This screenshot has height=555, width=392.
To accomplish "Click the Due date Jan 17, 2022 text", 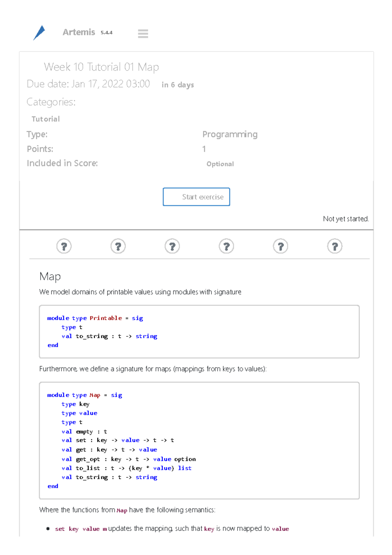I will pos(88,84).
